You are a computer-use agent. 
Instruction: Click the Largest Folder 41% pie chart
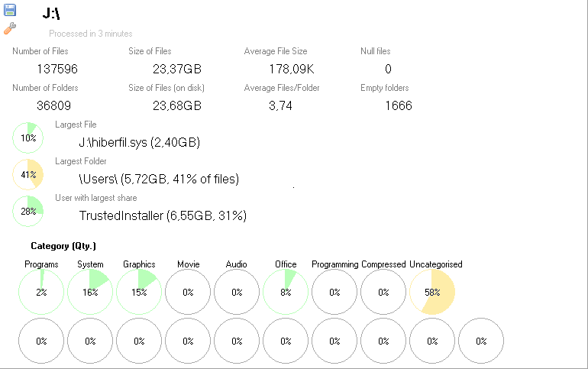point(28,175)
